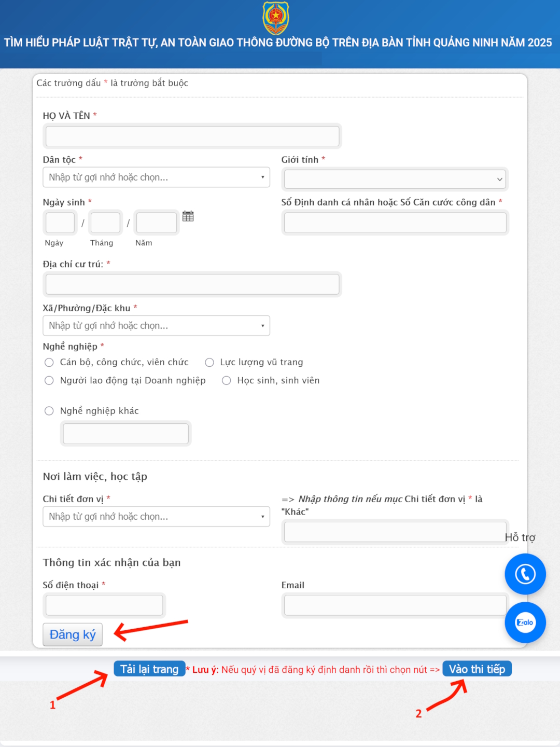Screen dimensions: 560x747
Task: Open 'Xã/Phường/Đặc khu' dropdown list
Action: [156, 326]
